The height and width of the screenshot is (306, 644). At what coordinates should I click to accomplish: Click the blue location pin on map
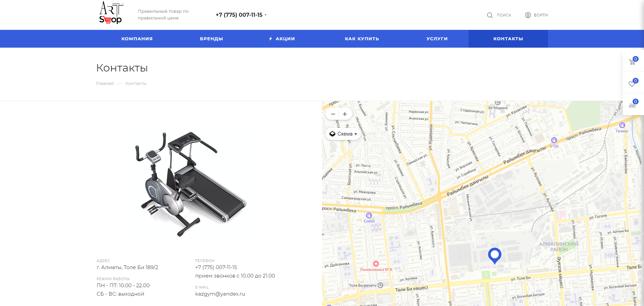click(494, 256)
